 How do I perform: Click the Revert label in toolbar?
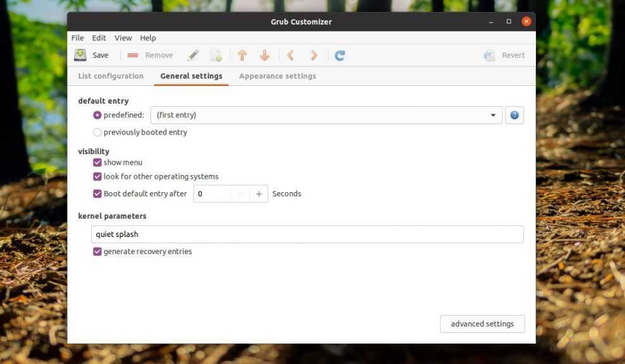[x=513, y=55]
